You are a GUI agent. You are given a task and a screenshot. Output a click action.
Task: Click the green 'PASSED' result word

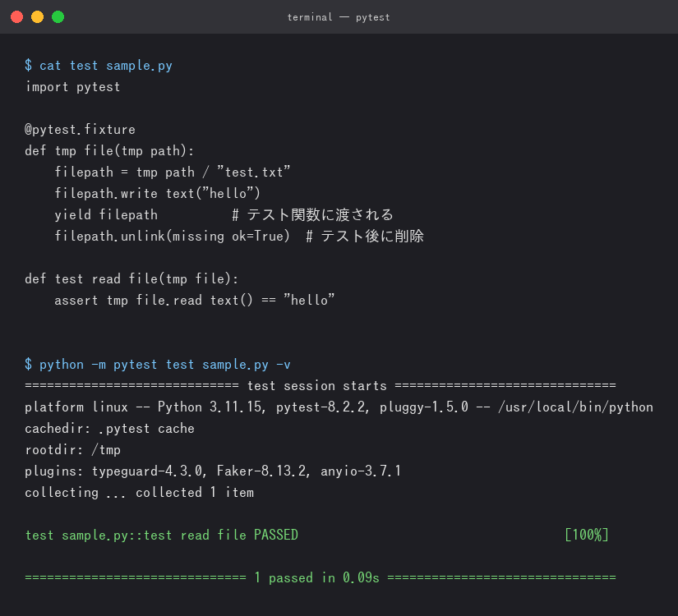276,536
